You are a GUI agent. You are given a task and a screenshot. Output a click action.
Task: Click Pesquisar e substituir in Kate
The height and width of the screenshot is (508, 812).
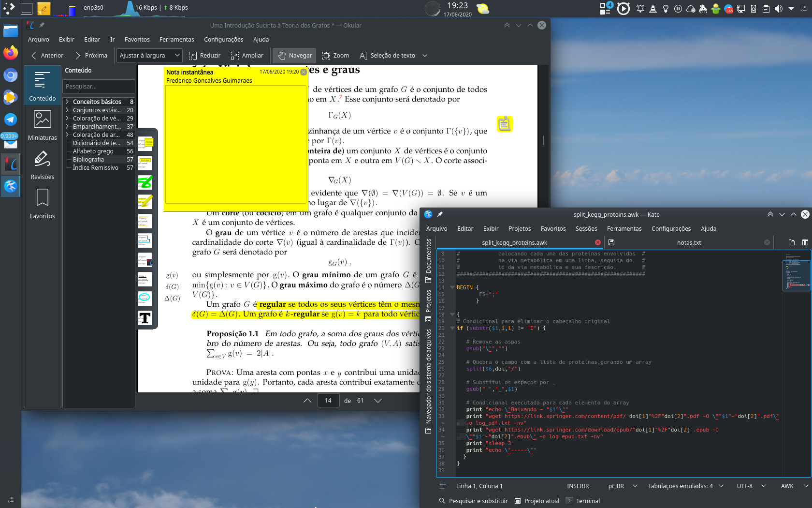473,501
